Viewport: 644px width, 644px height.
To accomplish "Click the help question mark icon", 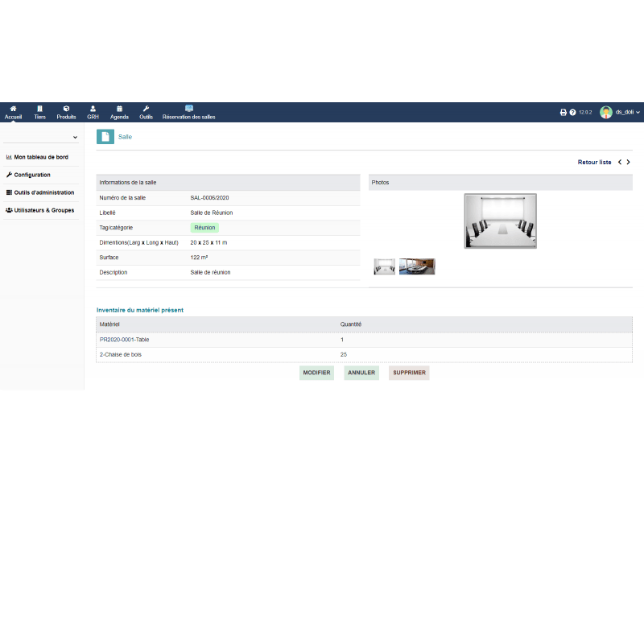I will coord(572,113).
